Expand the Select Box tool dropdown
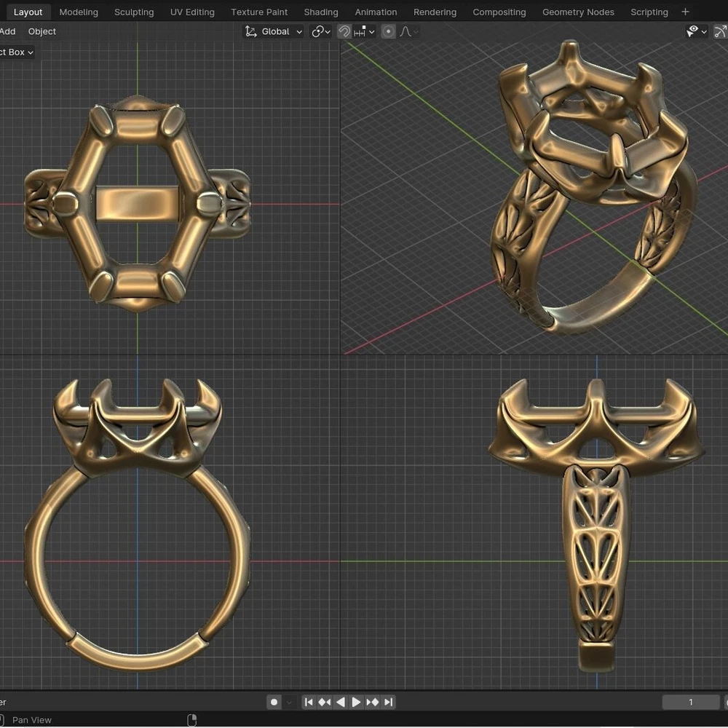Screen dimensions: 728x728 [16, 52]
